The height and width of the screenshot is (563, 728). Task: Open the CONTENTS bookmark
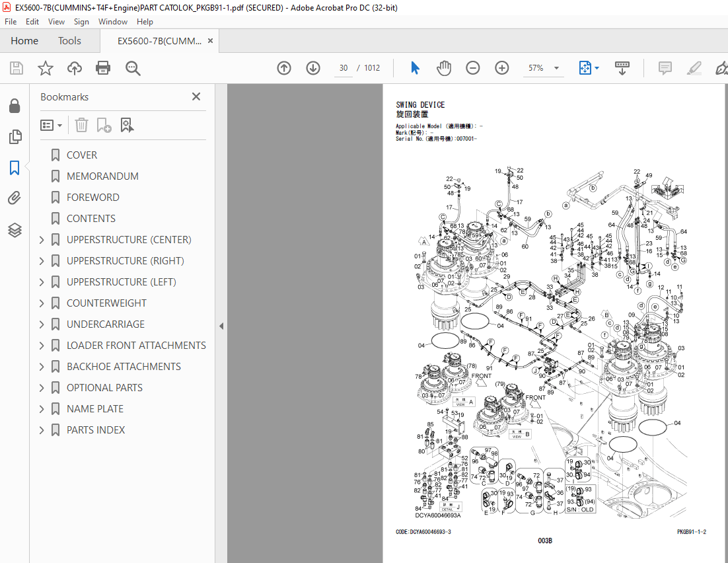[x=91, y=218]
